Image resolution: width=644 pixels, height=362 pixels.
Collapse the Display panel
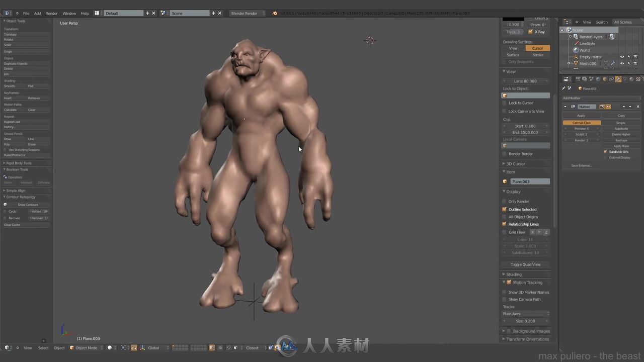coord(504,192)
